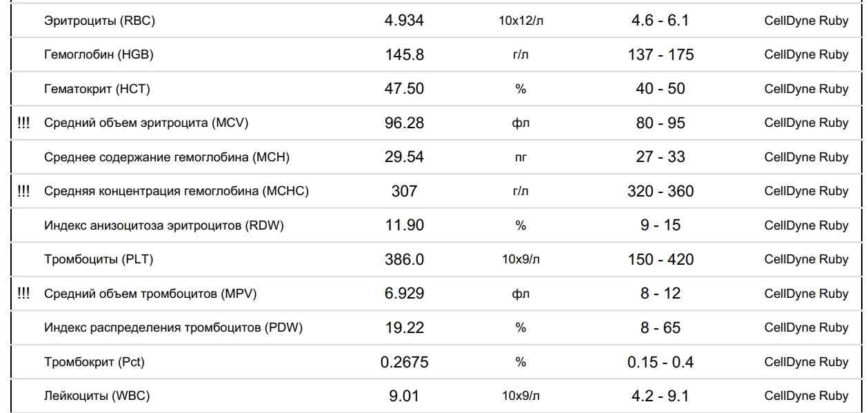This screenshot has width=868, height=413.
Task: Click the MPV value 6.929
Action: click(404, 294)
